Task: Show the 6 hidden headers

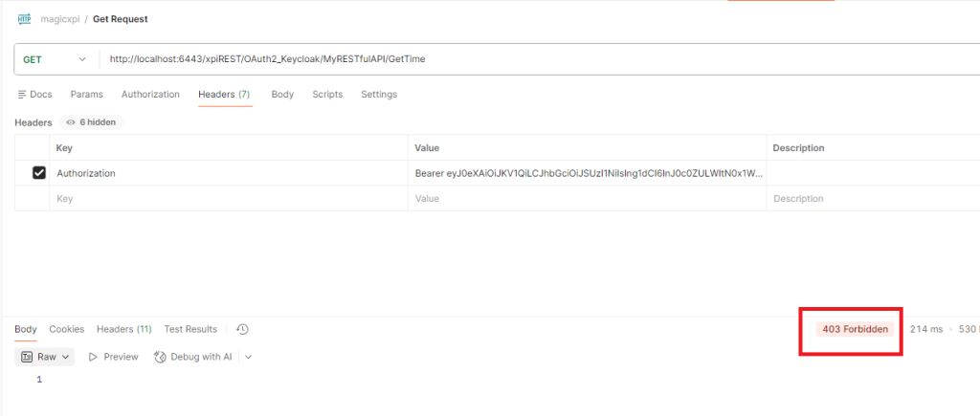Action: coord(92,122)
